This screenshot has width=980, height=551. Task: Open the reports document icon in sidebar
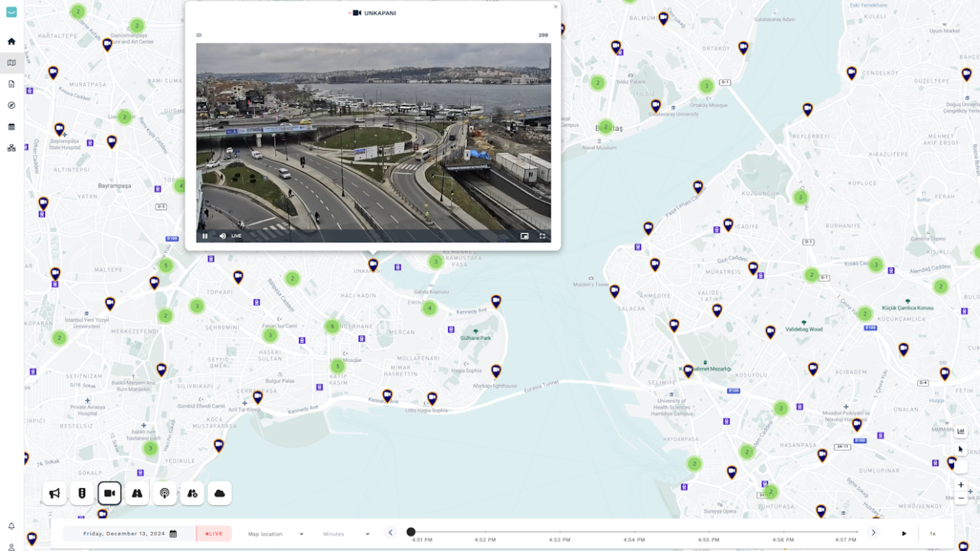[11, 83]
